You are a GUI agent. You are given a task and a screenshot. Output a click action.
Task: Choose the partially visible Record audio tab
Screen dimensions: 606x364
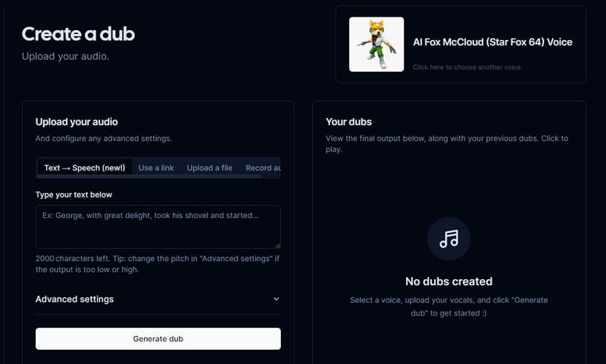tap(262, 167)
